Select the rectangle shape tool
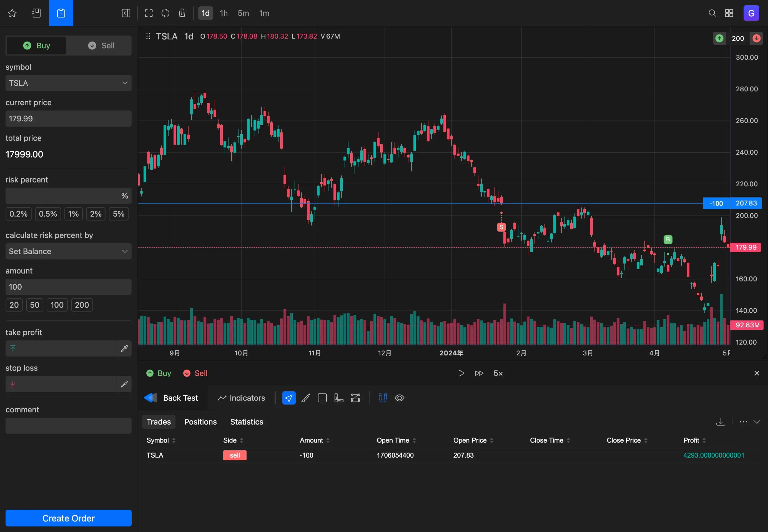Image resolution: width=768 pixels, height=532 pixels. [322, 398]
